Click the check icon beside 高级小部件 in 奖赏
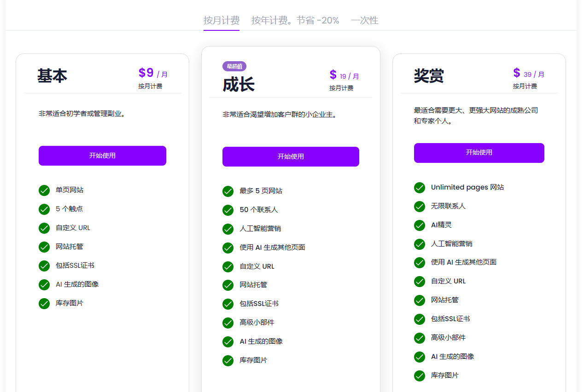The image size is (584, 392). click(x=420, y=338)
